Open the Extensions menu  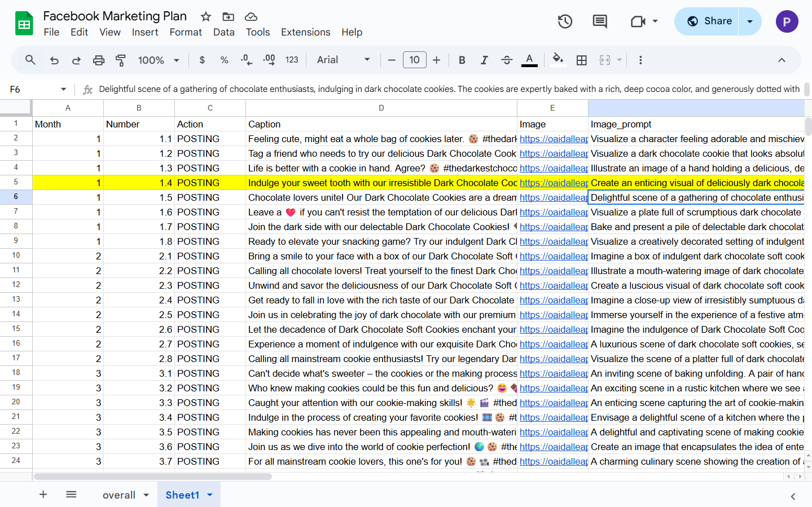click(306, 32)
